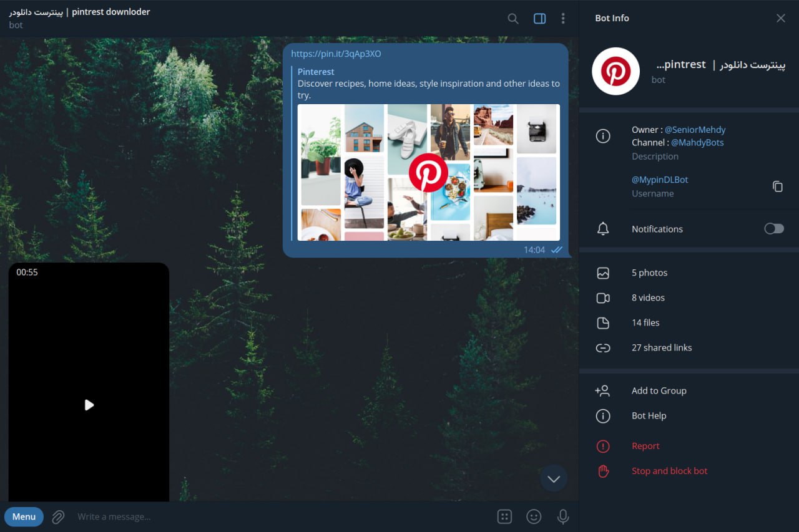Open the @MahdyBots channel link
799x532 pixels.
click(x=697, y=142)
